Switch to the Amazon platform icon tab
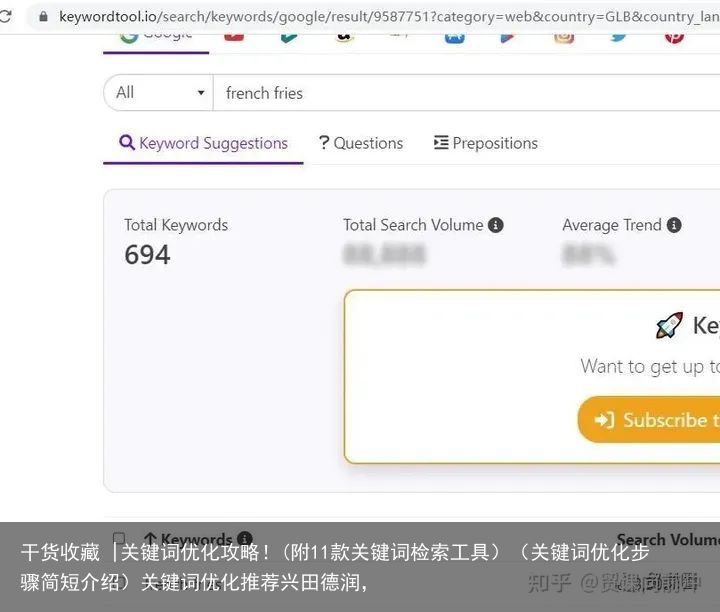Image resolution: width=720 pixels, height=612 pixels. [x=344, y=37]
